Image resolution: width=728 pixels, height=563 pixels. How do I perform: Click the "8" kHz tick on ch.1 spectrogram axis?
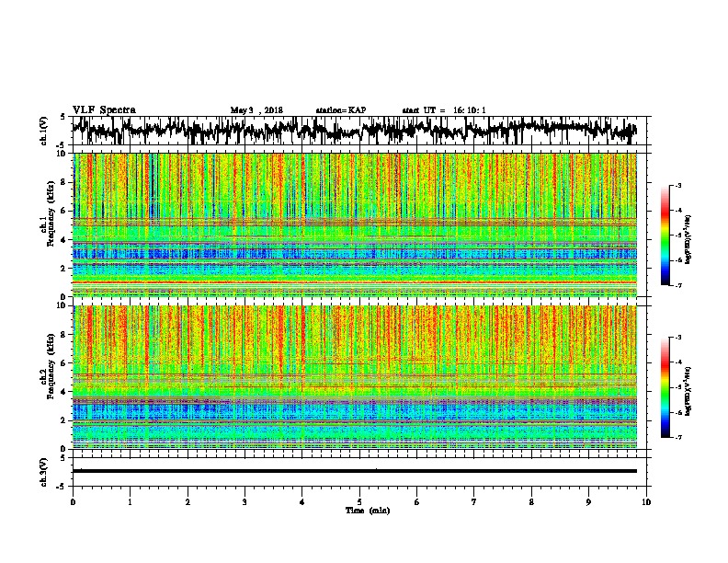tap(65, 182)
